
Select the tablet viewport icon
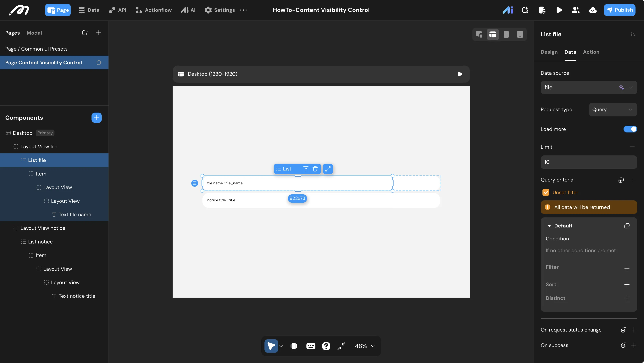pyautogui.click(x=520, y=34)
